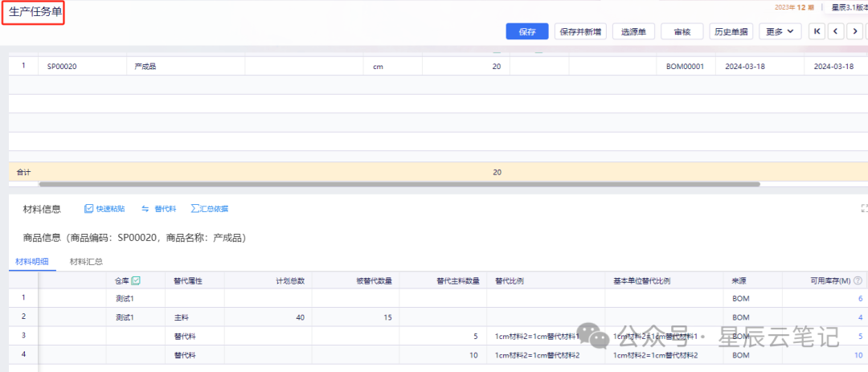This screenshot has height=372, width=868.
Task: Click ratio cell 1cm材料2=1cm替代材料2 under 替代比例
Action: 546,355
